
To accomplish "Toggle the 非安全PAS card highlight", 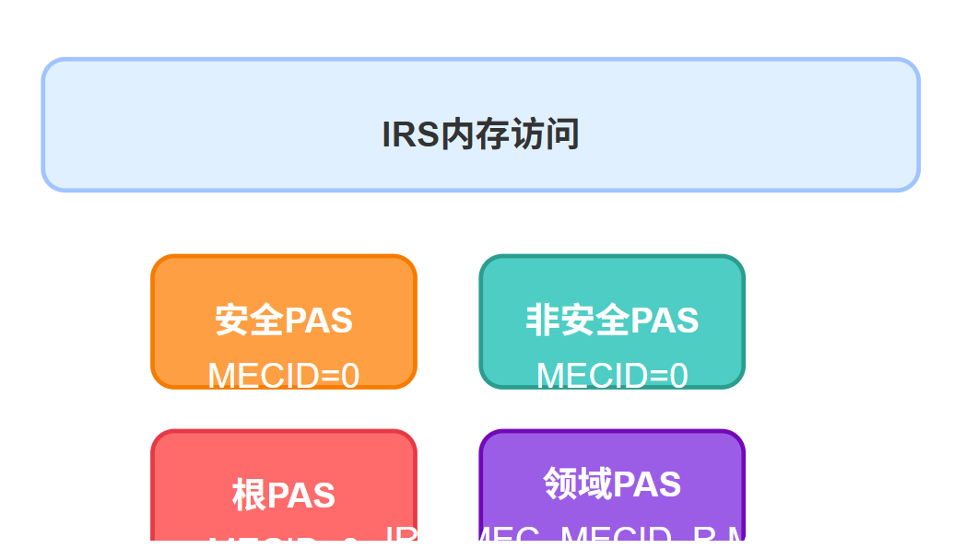I will pyautogui.click(x=611, y=321).
